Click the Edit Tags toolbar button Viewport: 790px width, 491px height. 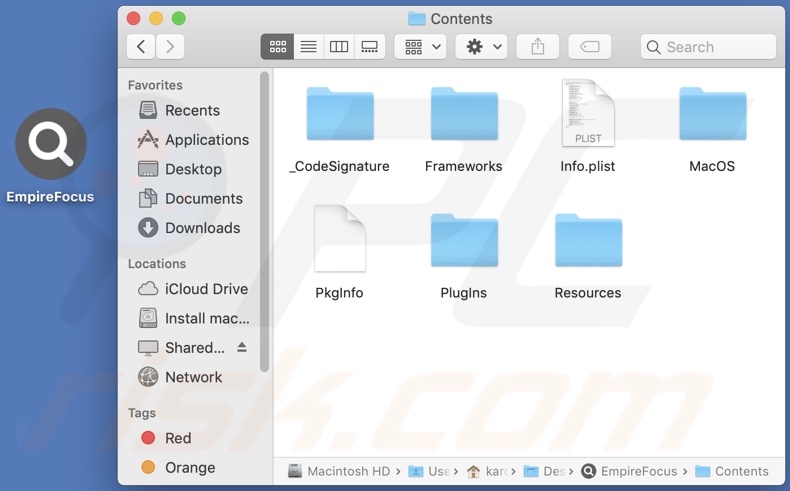[589, 47]
